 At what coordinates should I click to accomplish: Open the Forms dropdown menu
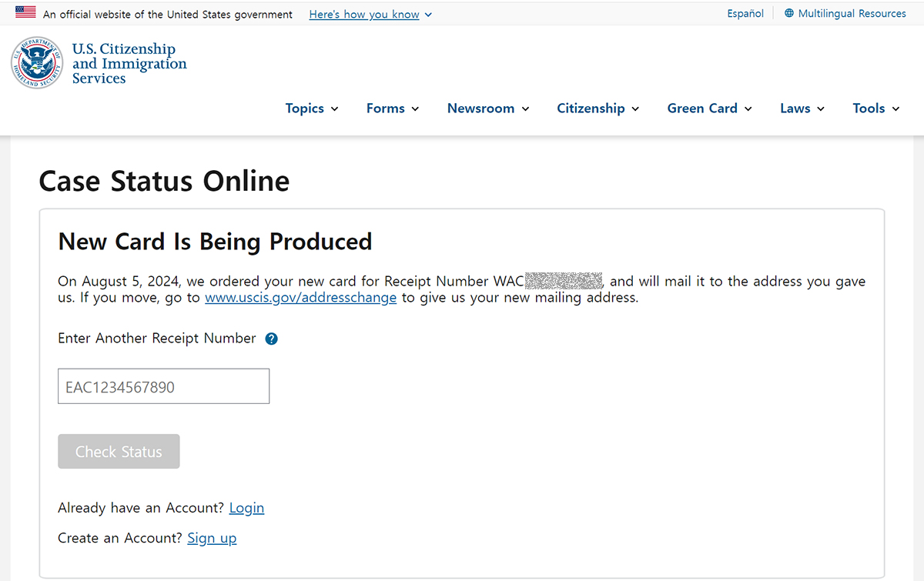coord(393,109)
